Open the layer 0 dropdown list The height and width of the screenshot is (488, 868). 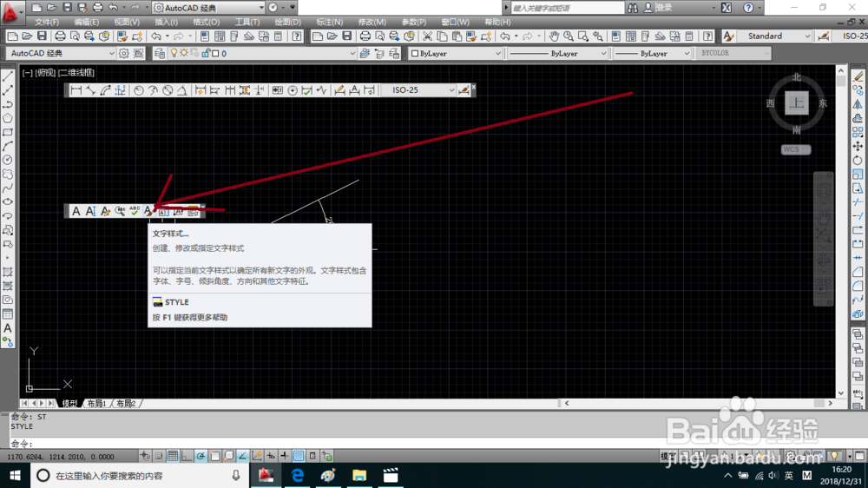pyautogui.click(x=352, y=53)
